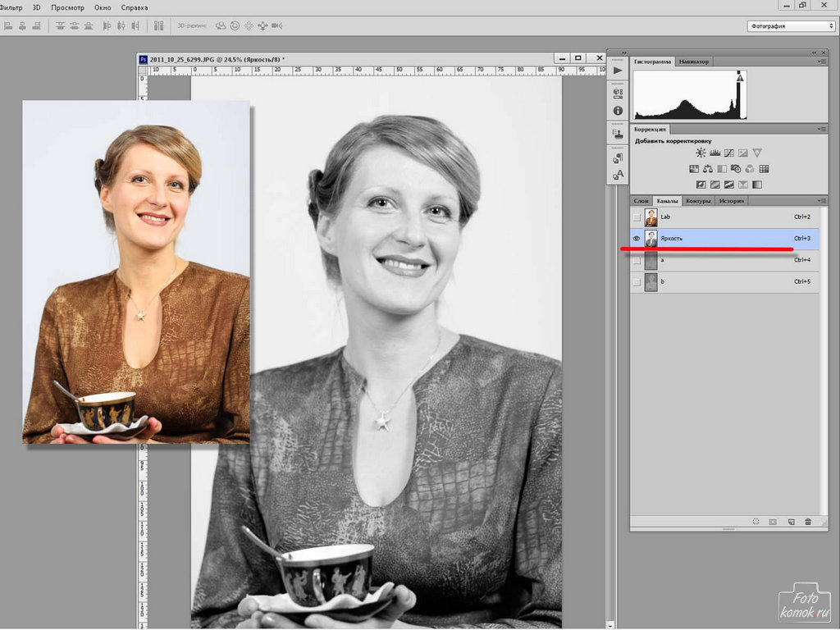Select the Каналы tab

click(667, 201)
